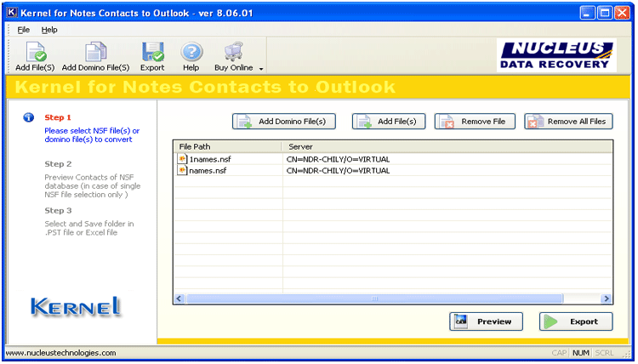
Task: Expand the Buy Online dropdown arrow
Action: click(261, 69)
